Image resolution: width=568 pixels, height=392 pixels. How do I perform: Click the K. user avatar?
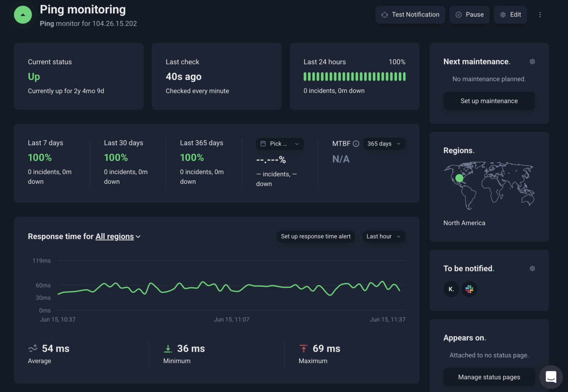(451, 289)
